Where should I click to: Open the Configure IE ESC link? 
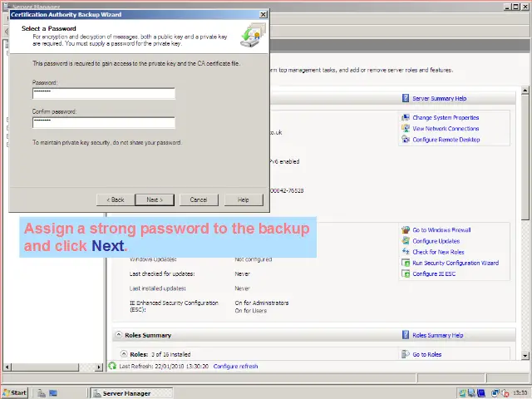(x=434, y=273)
